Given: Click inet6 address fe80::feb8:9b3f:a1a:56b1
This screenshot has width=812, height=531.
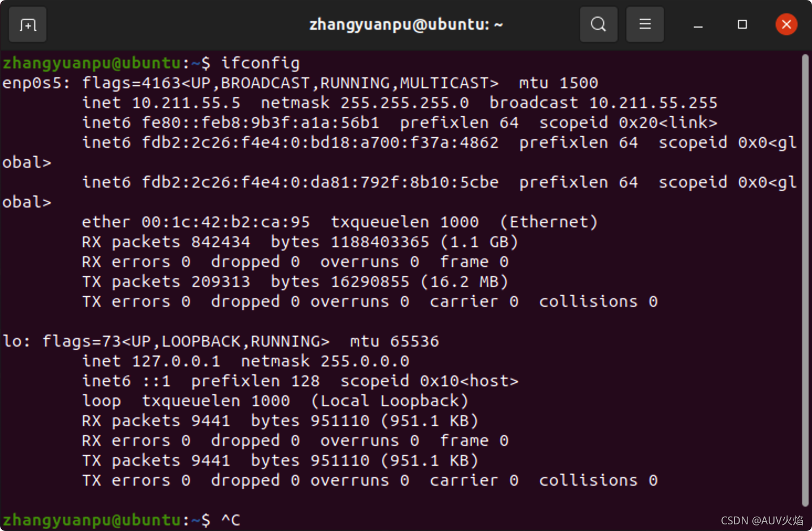Looking at the screenshot, I should click(x=261, y=123).
